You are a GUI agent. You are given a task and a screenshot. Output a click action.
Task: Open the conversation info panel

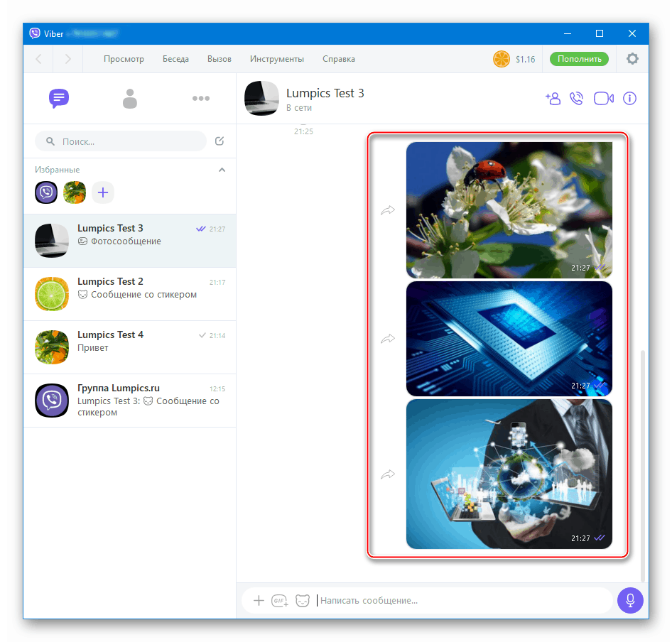click(629, 98)
